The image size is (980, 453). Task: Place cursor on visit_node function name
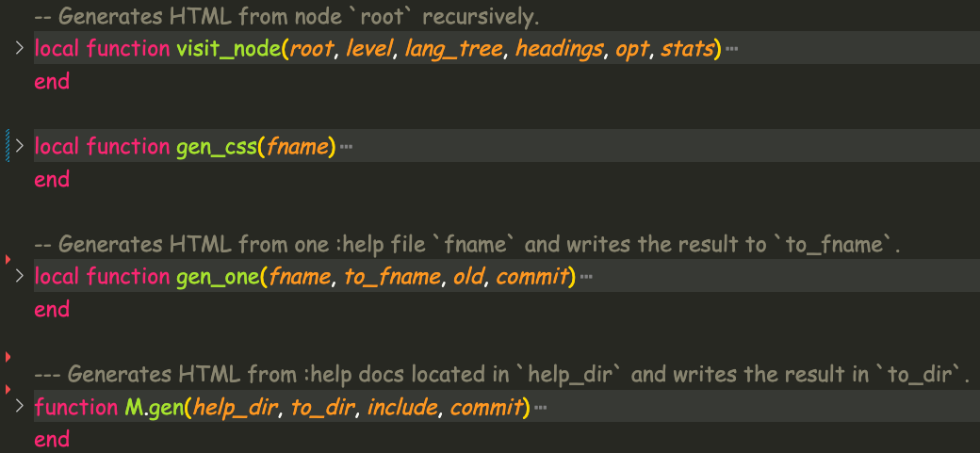coord(228,49)
